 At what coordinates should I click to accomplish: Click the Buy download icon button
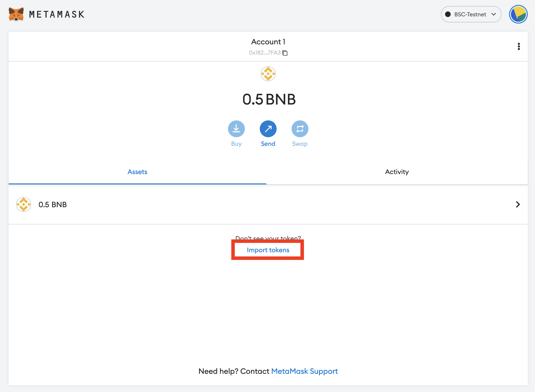pyautogui.click(x=236, y=129)
